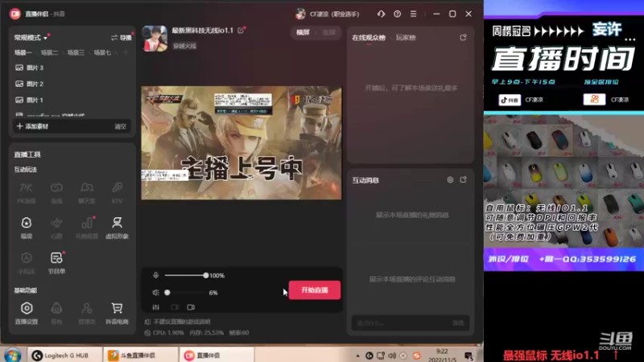Open the KTV microphone tool

pyautogui.click(x=117, y=192)
